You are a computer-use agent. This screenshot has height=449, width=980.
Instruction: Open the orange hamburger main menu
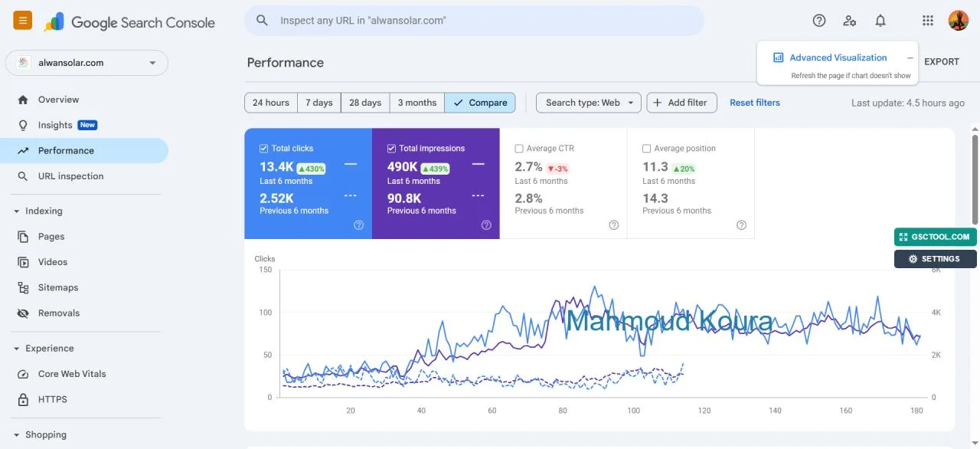point(22,21)
